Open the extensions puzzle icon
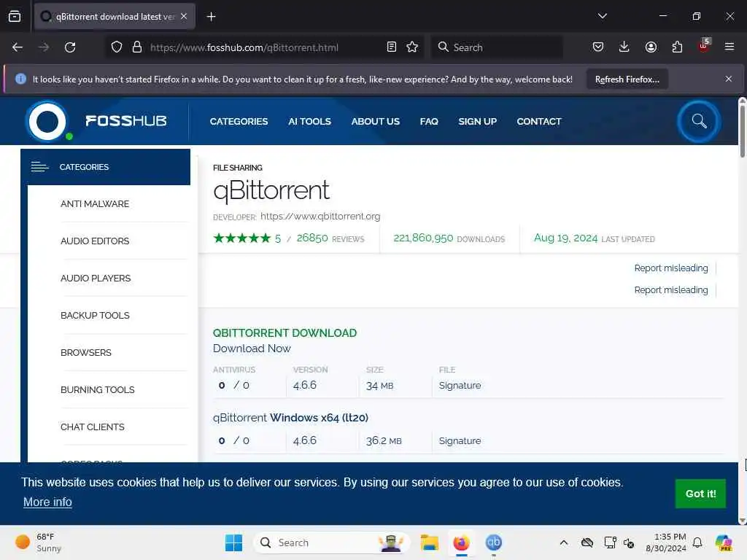The height and width of the screenshot is (560, 747). pyautogui.click(x=677, y=47)
